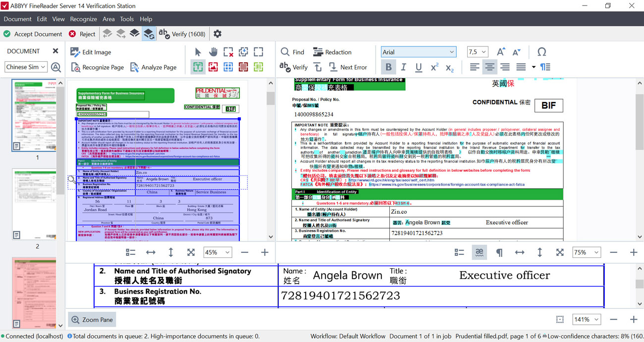
Task: Open the Document menu
Action: (x=17, y=19)
